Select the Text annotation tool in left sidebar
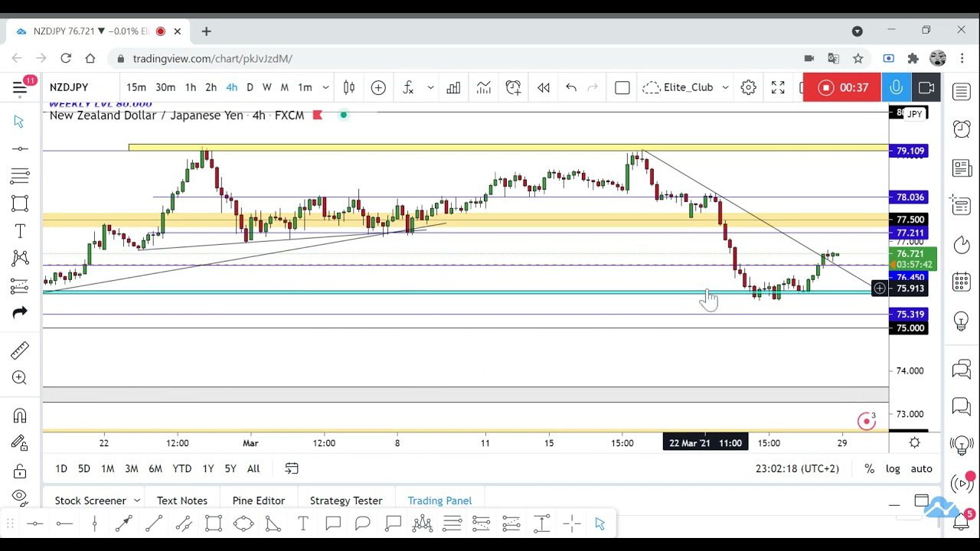 20,231
